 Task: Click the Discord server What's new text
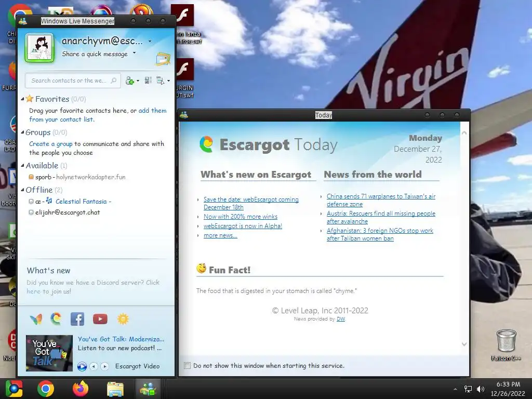point(93,287)
